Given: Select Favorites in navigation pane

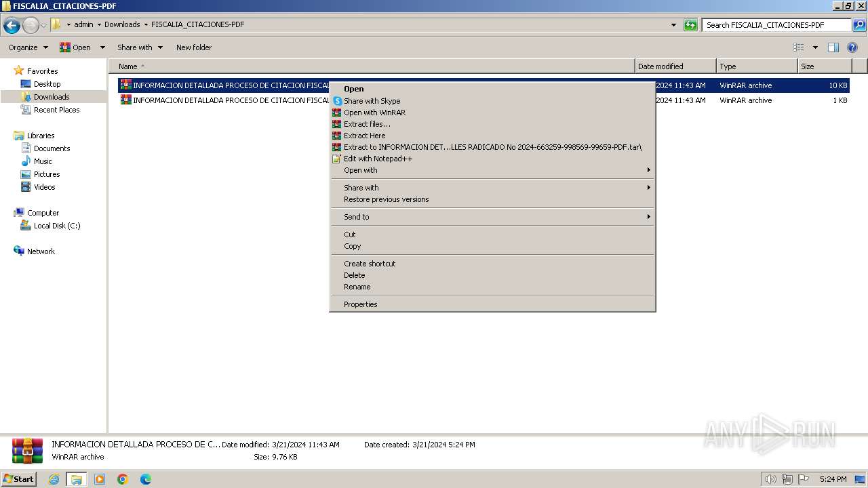Looking at the screenshot, I should pyautogui.click(x=42, y=71).
